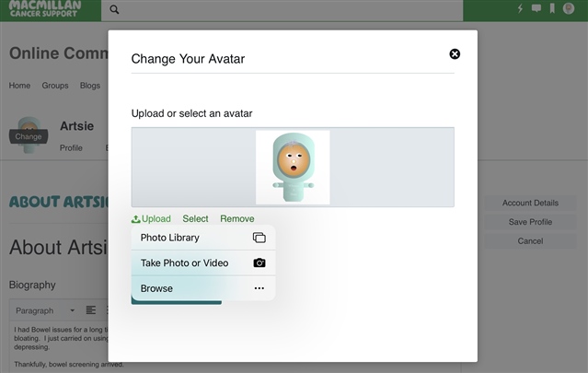Open the Paragraph format dropdown
588x373 pixels.
[x=45, y=310]
